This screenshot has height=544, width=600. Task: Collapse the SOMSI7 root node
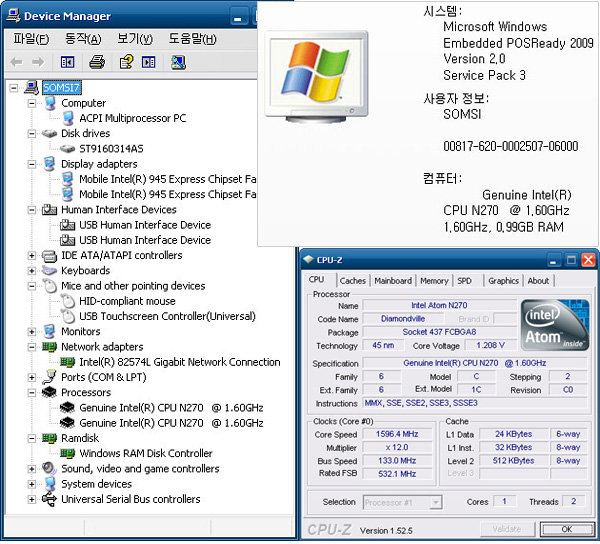point(14,88)
